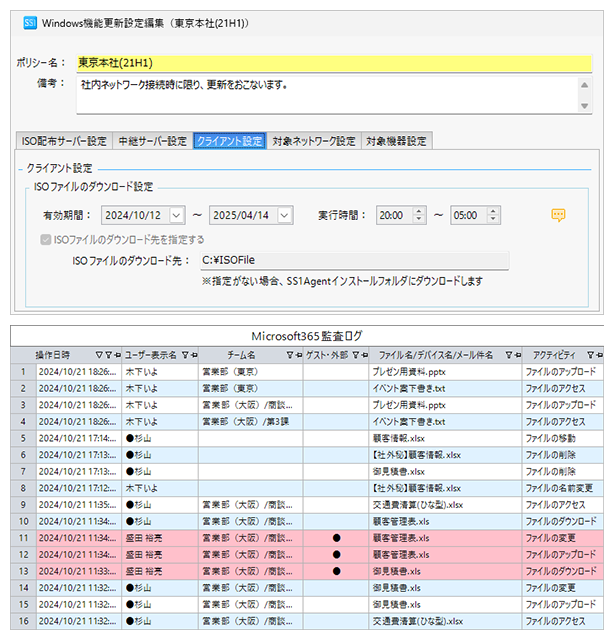Click 【社外秘】顧客情報.xlsx in row 6

click(445, 455)
